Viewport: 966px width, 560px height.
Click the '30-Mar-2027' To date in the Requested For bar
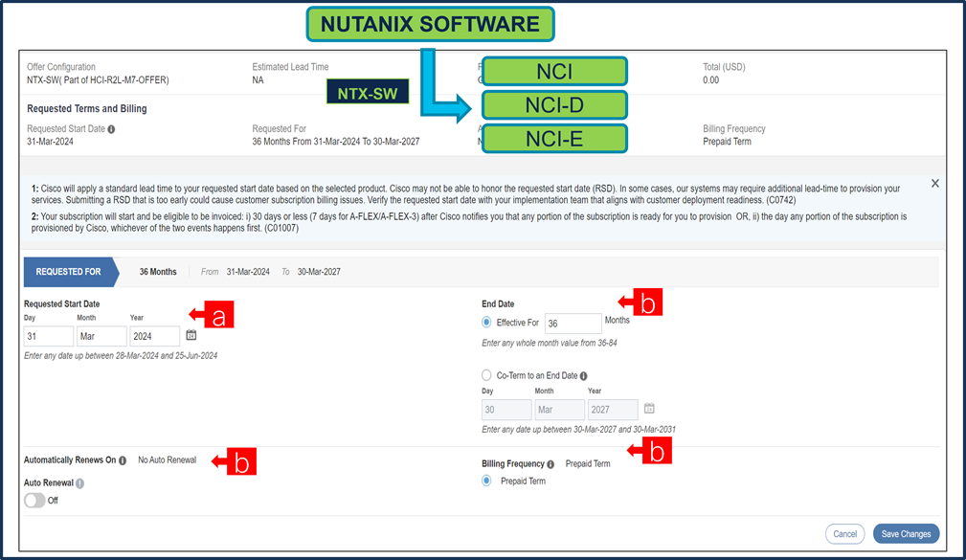click(319, 272)
